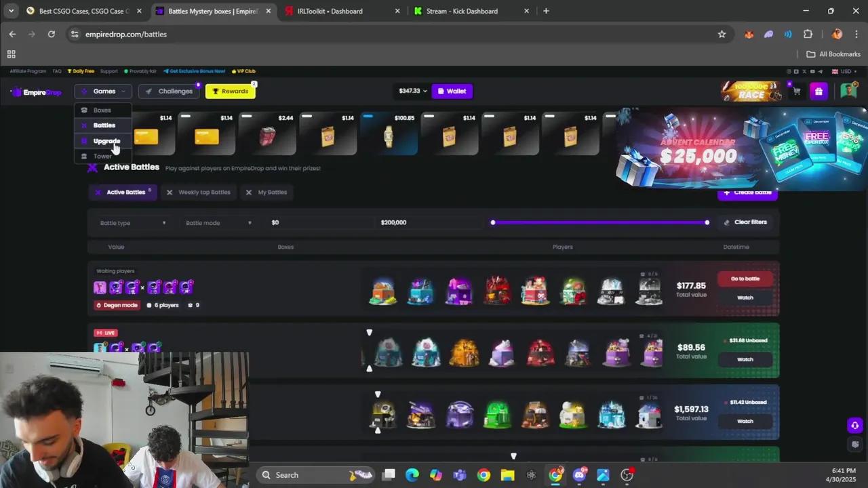
Task: Click the address bar URL
Action: pyautogui.click(x=126, y=34)
